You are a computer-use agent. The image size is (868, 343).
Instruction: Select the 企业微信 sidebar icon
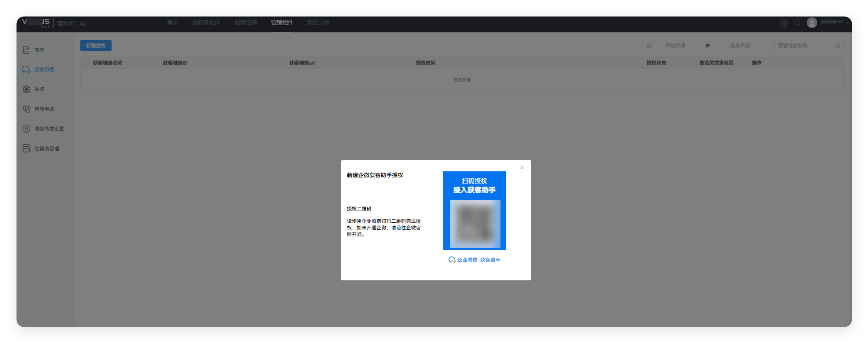(26, 69)
